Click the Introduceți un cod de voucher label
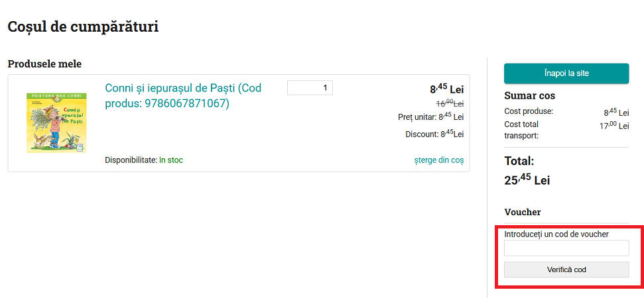This screenshot has height=298, width=644. click(x=556, y=234)
